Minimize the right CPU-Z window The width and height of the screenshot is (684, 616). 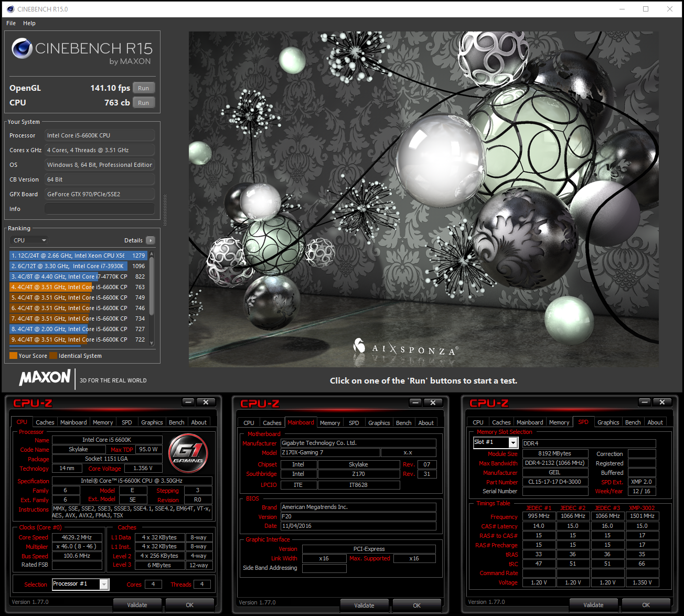pos(645,402)
